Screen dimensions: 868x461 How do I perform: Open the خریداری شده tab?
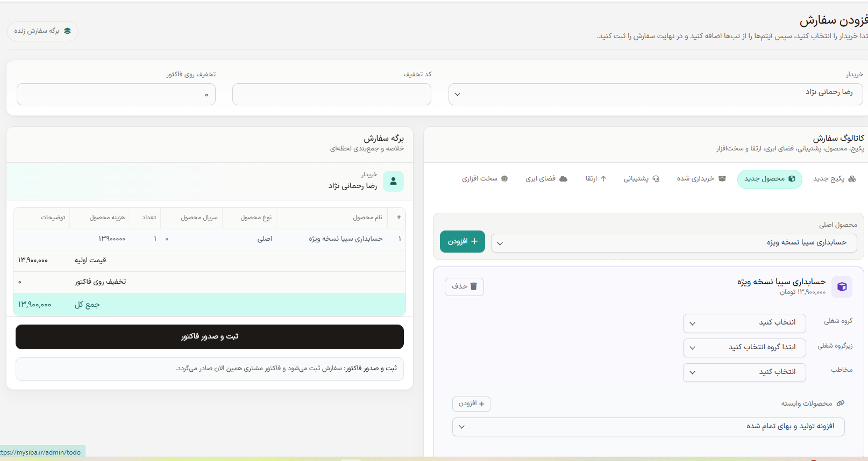[701, 179]
